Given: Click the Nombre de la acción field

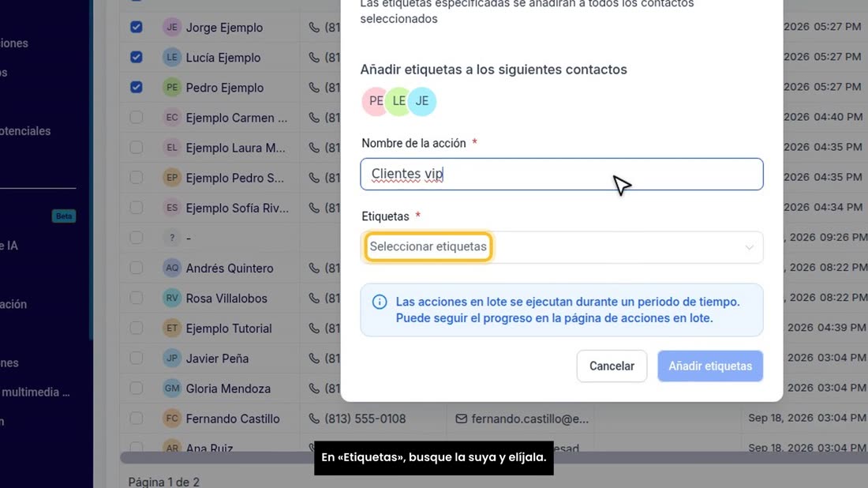Looking at the screenshot, I should (x=561, y=174).
